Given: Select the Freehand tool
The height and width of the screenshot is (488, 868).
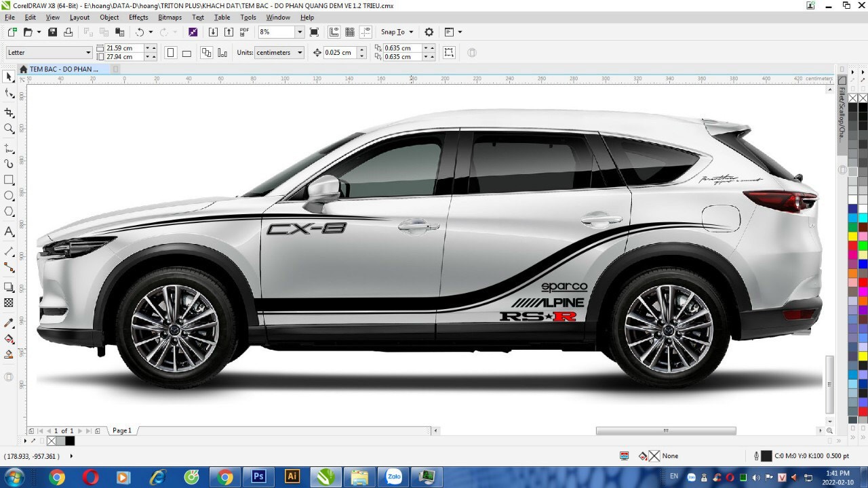Looking at the screenshot, I should point(9,148).
